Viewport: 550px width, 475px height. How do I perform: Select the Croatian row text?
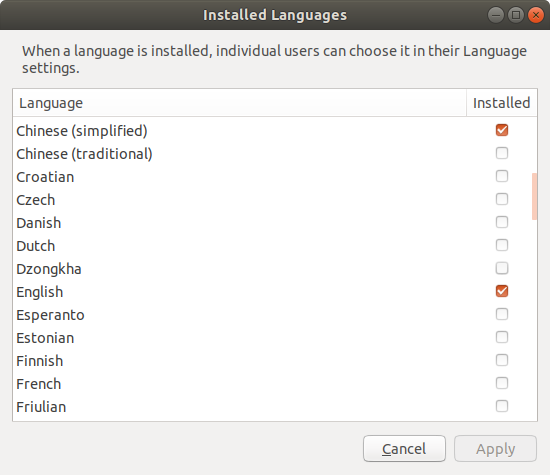point(45,177)
